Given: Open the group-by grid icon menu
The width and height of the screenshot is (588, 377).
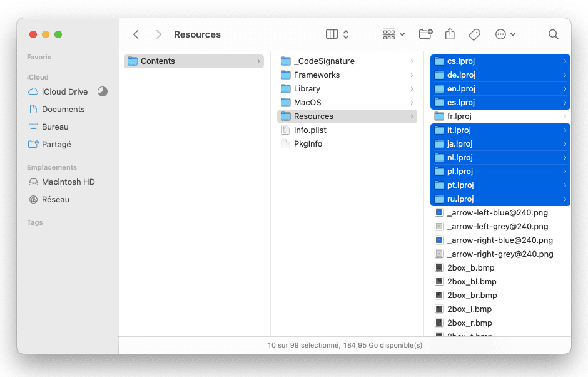Looking at the screenshot, I should pos(393,34).
